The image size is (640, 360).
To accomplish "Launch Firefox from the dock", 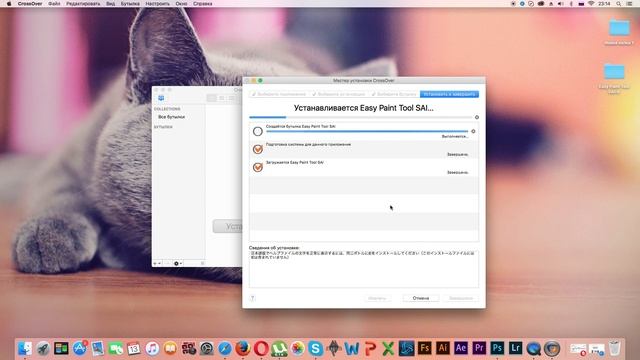I will tap(243, 348).
